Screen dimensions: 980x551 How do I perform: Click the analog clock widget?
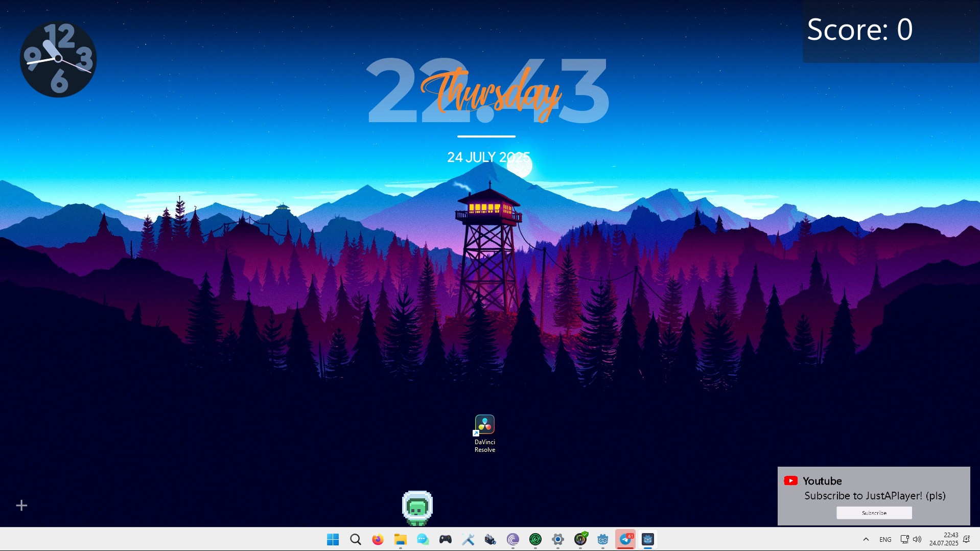[x=58, y=59]
